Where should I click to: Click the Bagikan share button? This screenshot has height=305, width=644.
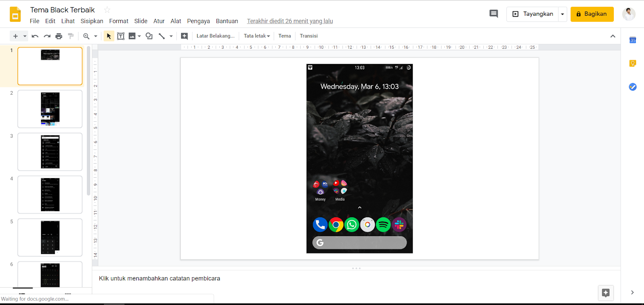click(x=592, y=14)
